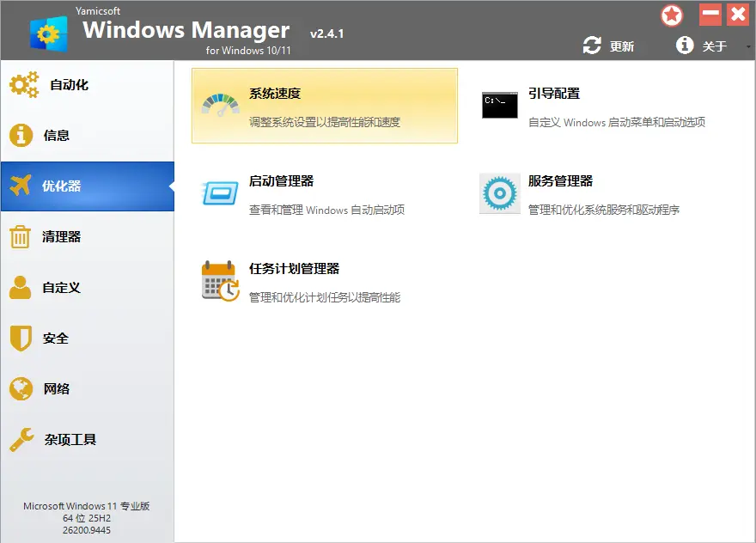Switch to the 自定义 tab label

coord(61,288)
